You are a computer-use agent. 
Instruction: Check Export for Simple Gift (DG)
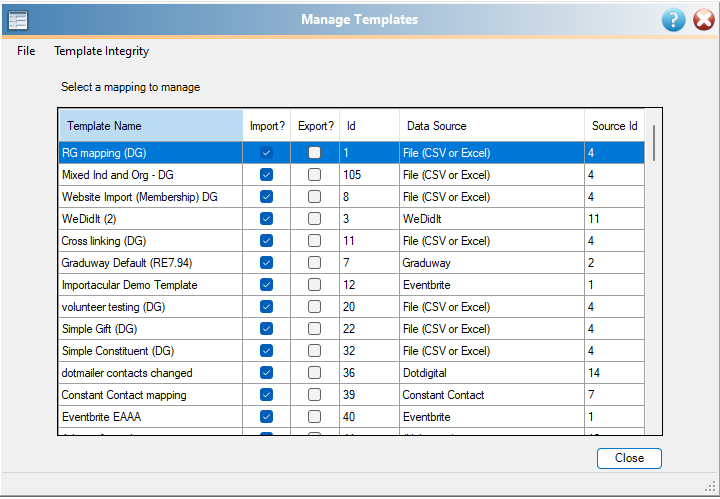click(x=315, y=329)
